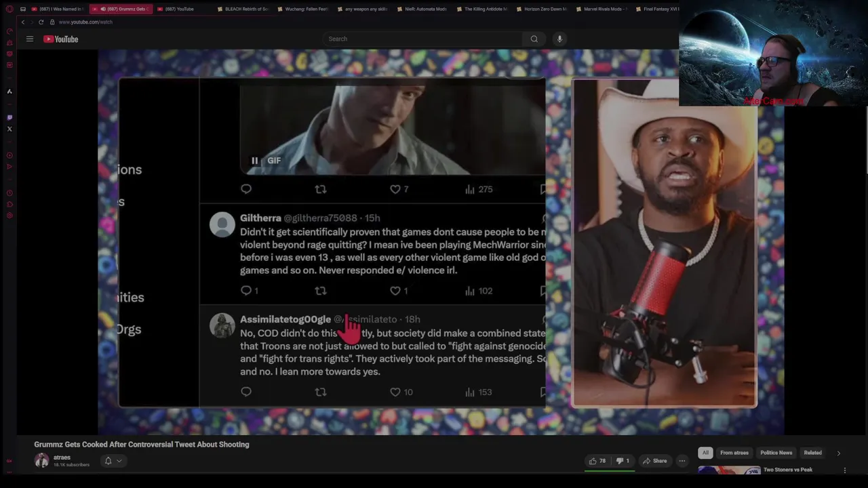Like the video with thumbs-up 78
The image size is (868, 488).
coord(597,461)
